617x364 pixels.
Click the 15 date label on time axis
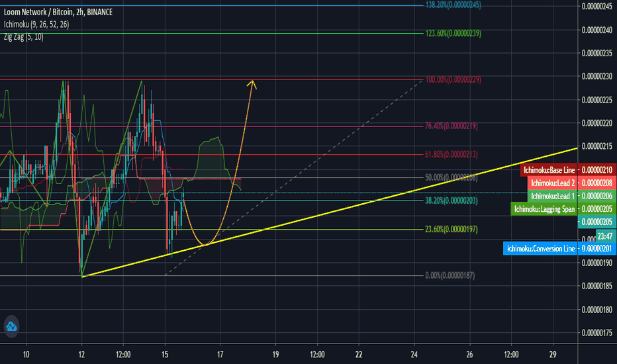click(x=164, y=355)
